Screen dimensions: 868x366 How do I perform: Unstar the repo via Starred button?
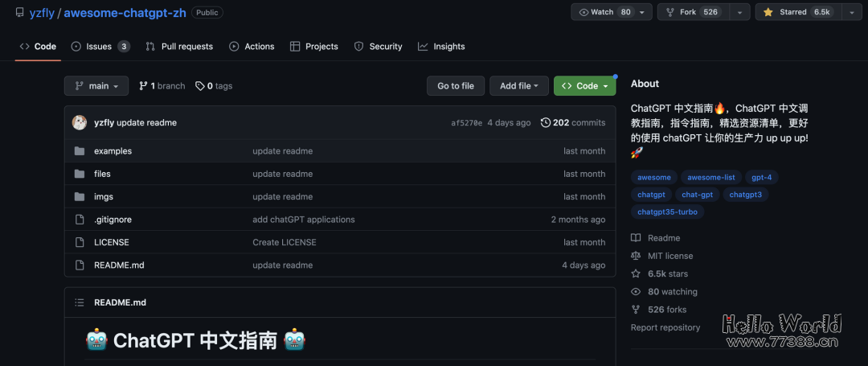click(798, 12)
